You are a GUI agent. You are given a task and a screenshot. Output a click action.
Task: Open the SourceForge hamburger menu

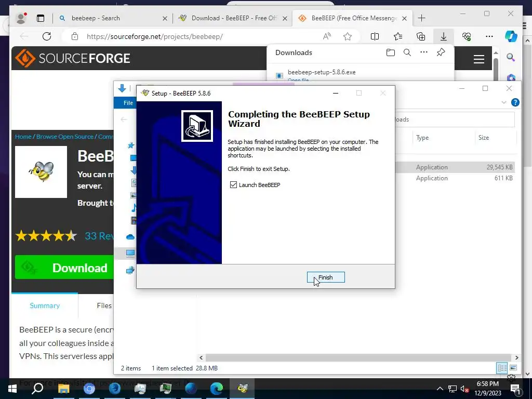point(478,59)
